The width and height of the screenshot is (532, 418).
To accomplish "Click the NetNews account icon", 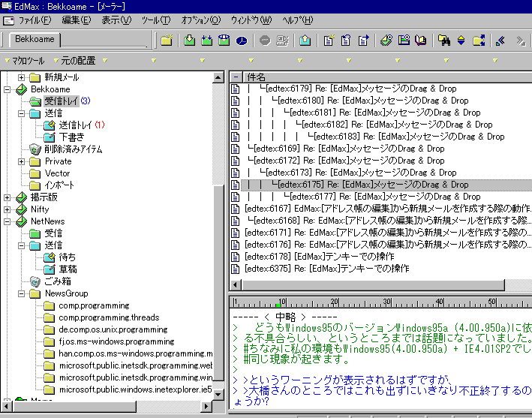I will click(21, 221).
